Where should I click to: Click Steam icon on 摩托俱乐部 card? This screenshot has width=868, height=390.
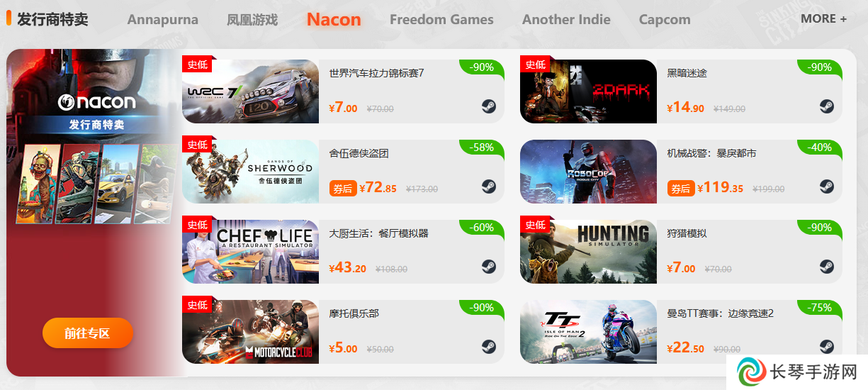489,347
